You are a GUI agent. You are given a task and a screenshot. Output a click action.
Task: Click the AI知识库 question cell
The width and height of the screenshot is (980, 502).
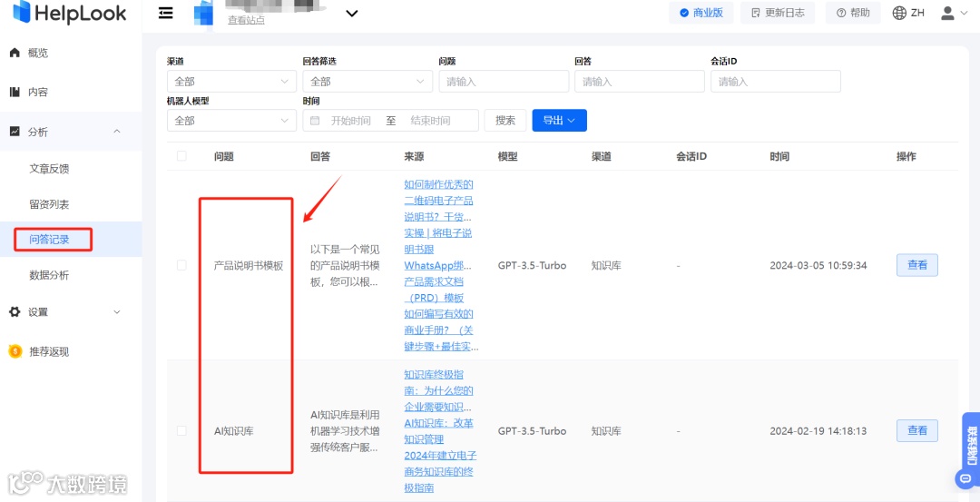pos(234,430)
